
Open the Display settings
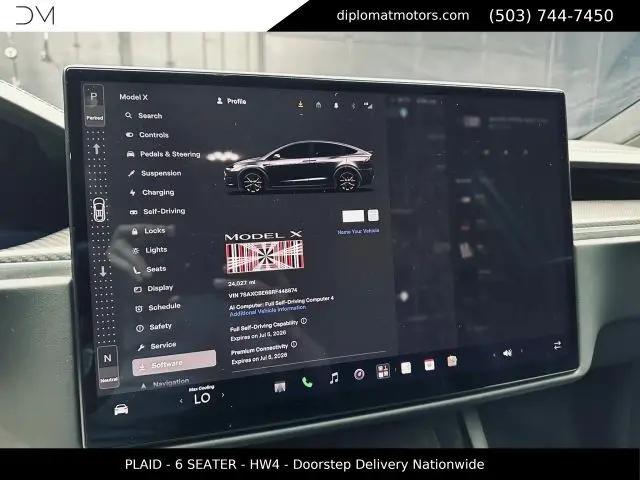coord(153,288)
